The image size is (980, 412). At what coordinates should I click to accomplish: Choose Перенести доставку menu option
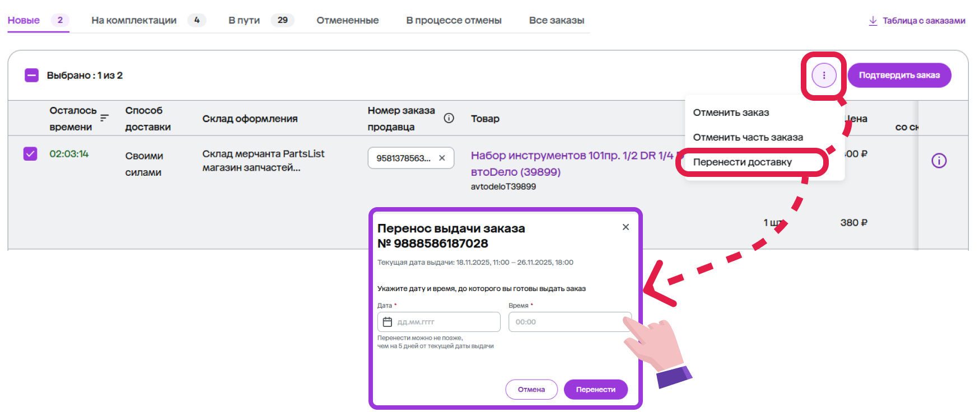[742, 162]
